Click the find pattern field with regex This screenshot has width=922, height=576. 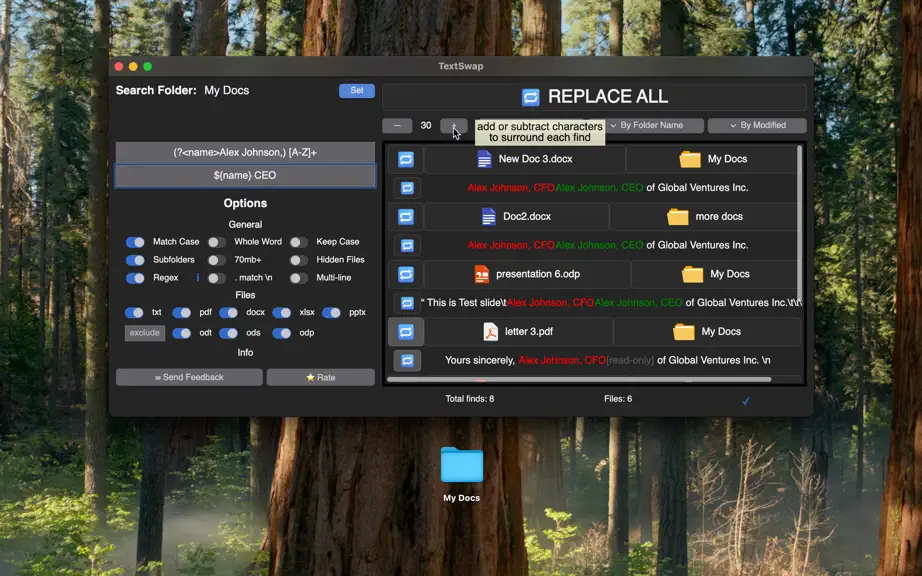coord(245,153)
